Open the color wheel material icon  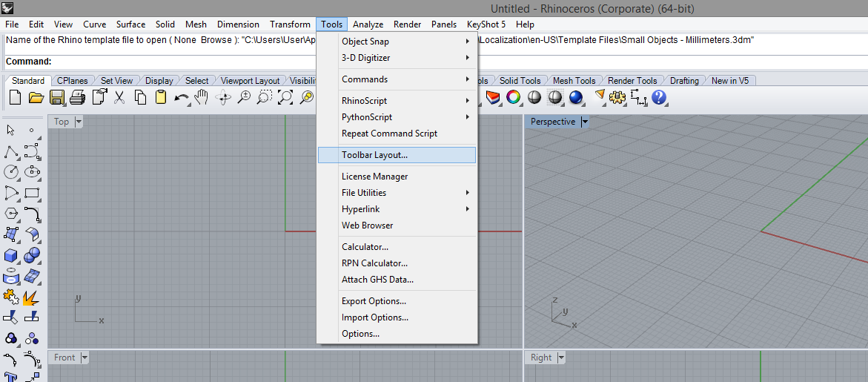click(513, 97)
